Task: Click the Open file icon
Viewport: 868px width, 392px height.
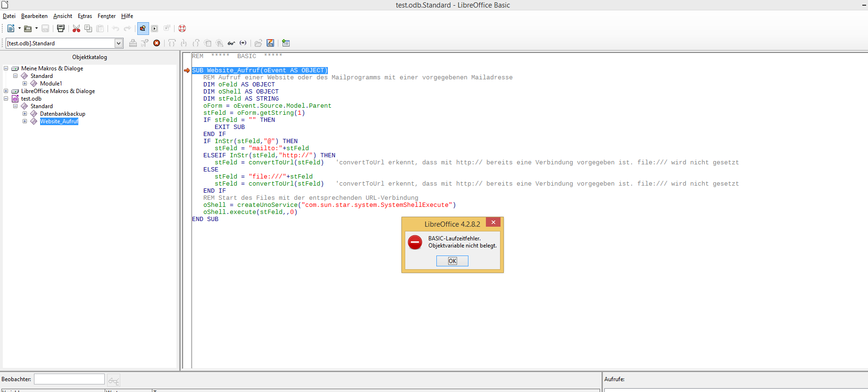Action: (x=28, y=28)
